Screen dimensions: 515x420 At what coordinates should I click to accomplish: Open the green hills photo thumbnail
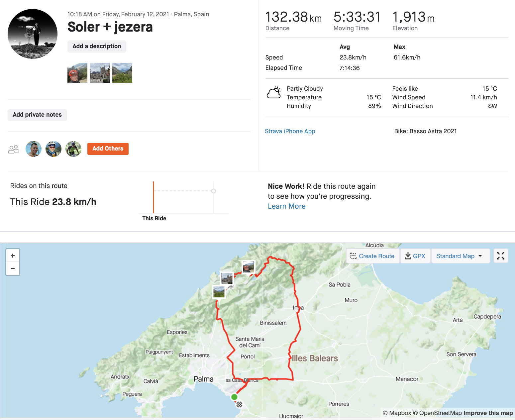coord(122,73)
